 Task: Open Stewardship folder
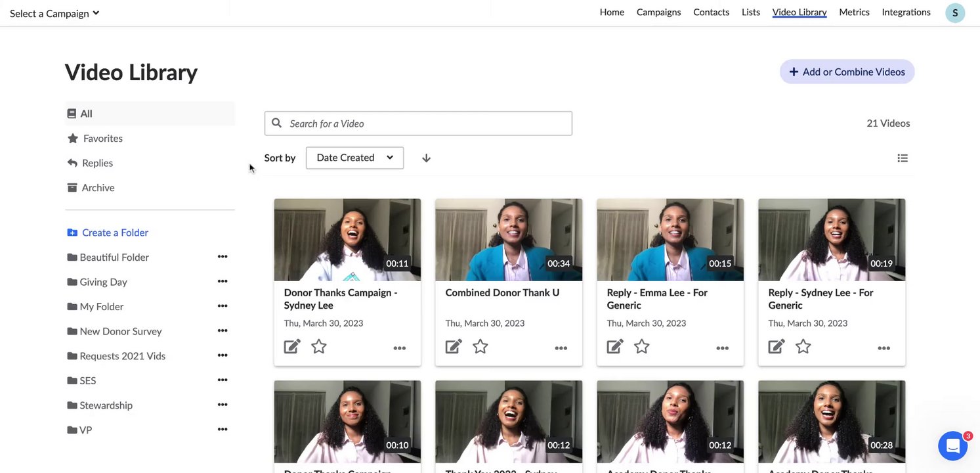100,405
